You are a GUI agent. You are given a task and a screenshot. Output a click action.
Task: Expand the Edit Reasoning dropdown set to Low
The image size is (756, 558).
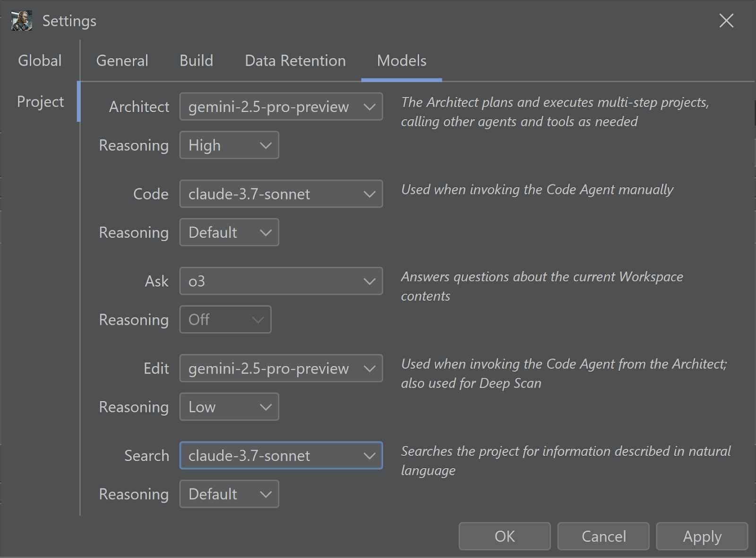[229, 407]
